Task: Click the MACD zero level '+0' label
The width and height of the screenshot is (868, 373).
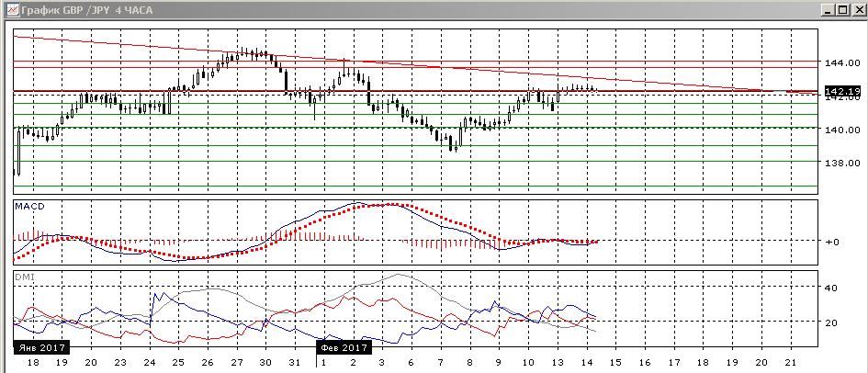Action: coord(832,242)
